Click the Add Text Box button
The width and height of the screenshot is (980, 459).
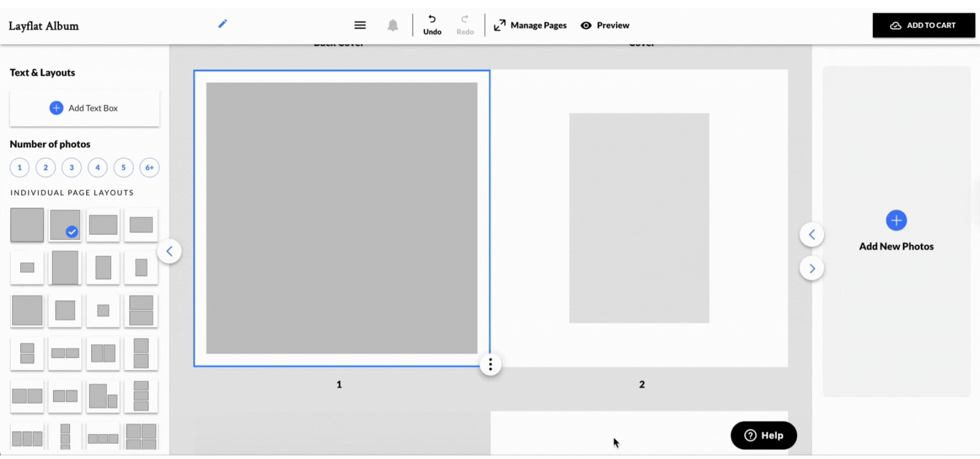[x=84, y=108]
